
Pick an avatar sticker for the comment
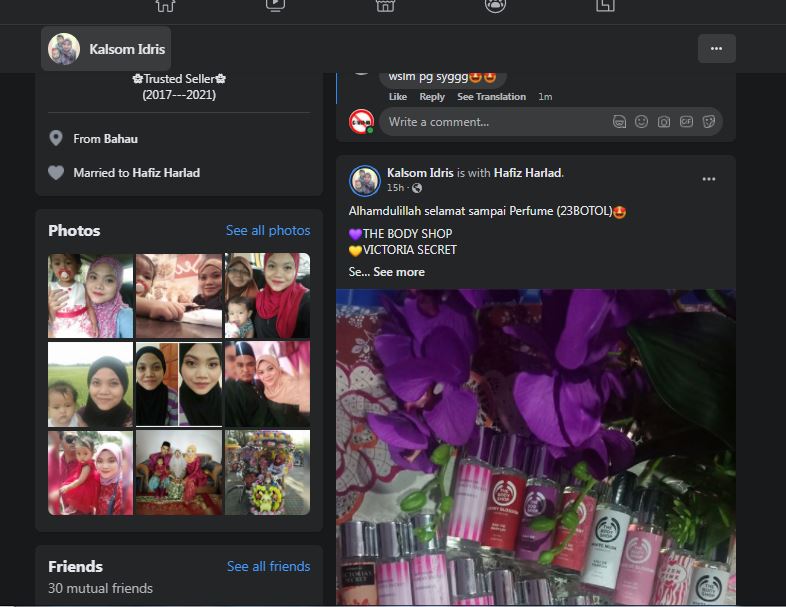pos(619,122)
